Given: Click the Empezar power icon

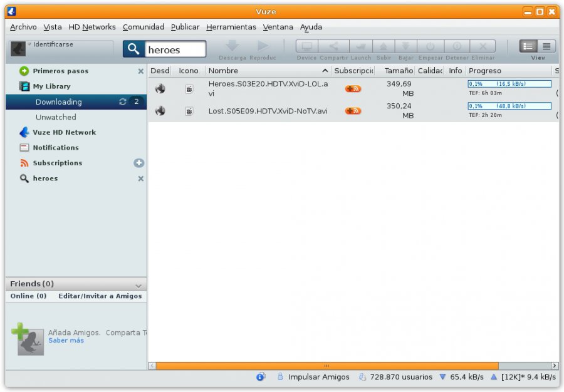Looking at the screenshot, I should (430, 46).
